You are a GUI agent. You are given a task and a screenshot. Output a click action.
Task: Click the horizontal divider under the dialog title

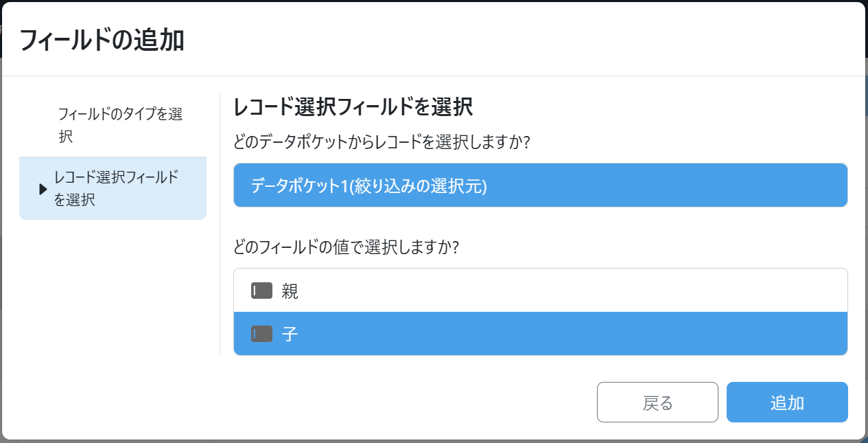tap(434, 76)
